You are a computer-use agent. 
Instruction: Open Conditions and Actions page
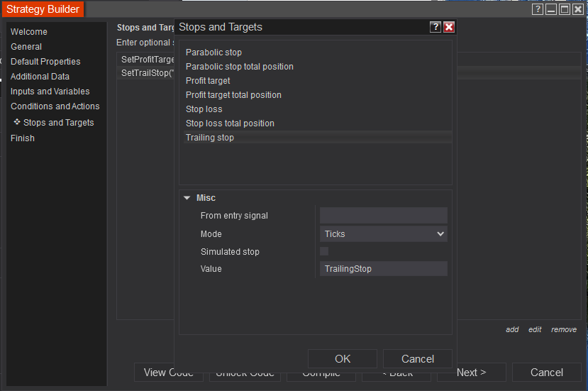click(55, 106)
